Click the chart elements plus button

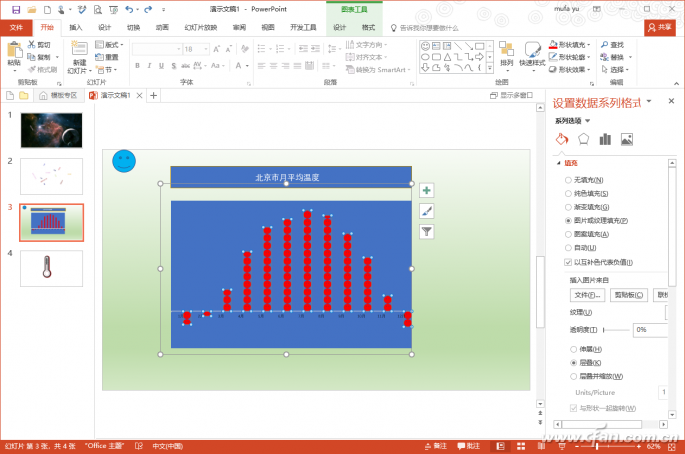coord(426,191)
